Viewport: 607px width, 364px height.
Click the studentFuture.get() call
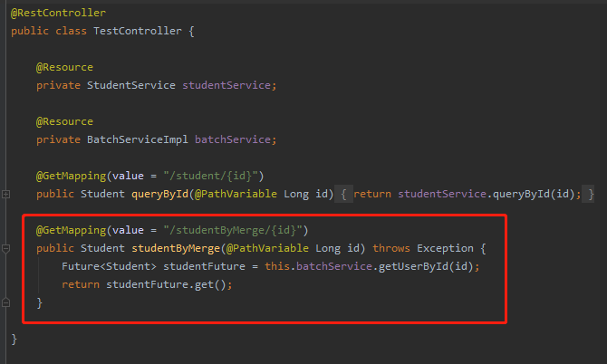point(166,284)
